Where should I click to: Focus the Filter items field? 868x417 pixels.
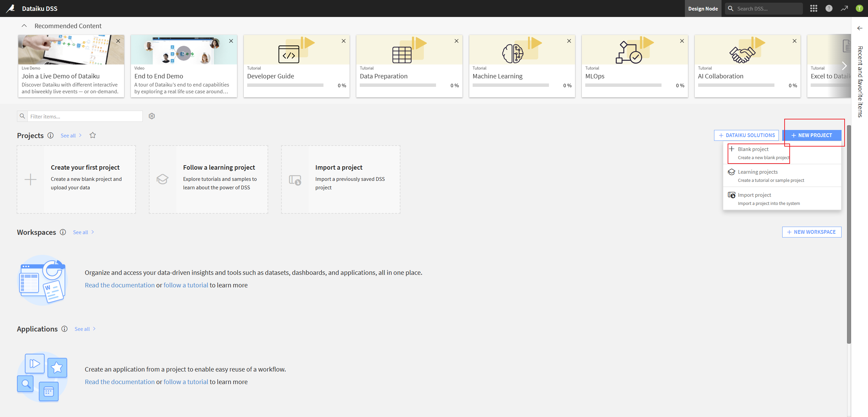[85, 116]
